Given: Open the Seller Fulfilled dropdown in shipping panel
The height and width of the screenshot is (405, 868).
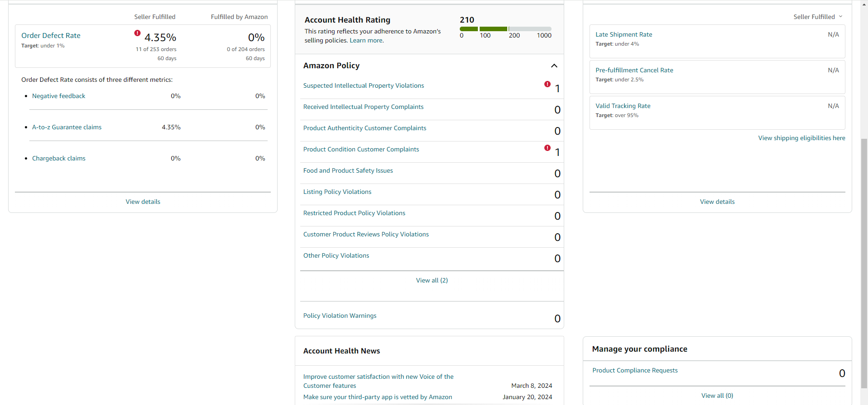Looking at the screenshot, I should 818,17.
